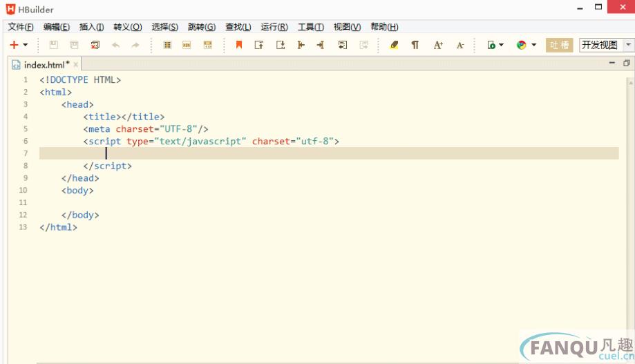
Task: Click the script type="text/javascript" line
Action: coord(211,141)
